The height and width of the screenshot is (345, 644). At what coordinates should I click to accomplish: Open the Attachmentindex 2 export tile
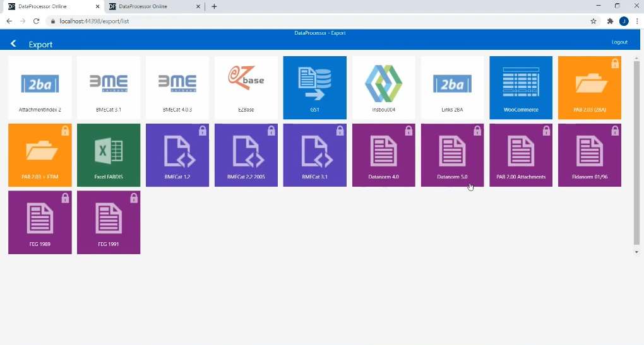tap(40, 88)
